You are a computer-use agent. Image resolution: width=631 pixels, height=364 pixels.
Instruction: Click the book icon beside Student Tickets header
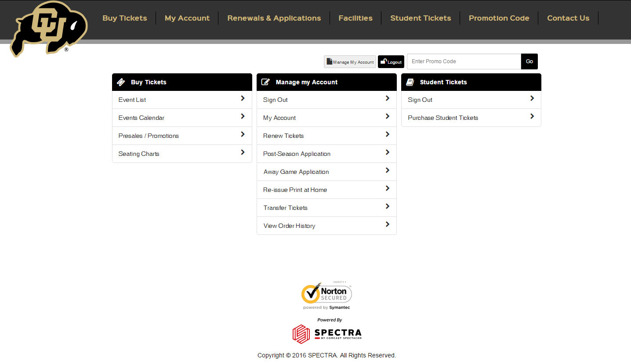[x=410, y=82]
